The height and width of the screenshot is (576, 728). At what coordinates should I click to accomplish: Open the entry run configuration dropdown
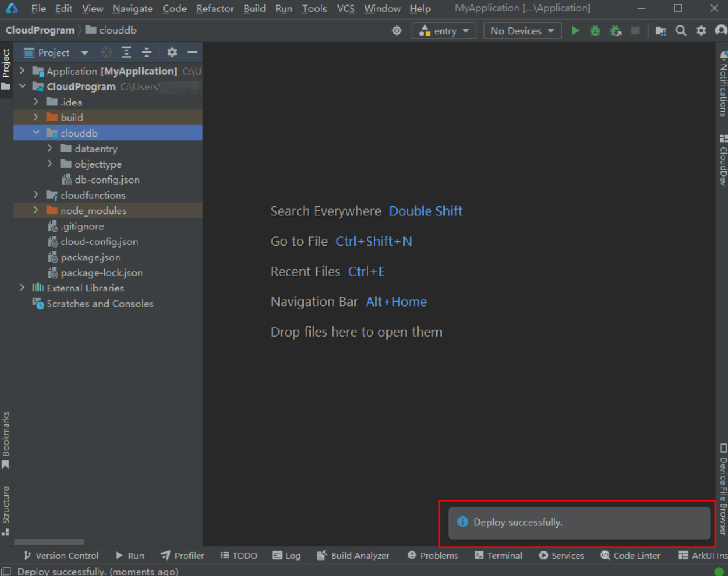click(x=444, y=31)
